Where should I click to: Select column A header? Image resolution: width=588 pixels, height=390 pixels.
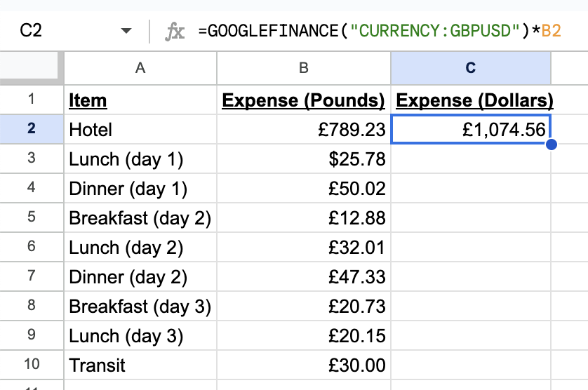pyautogui.click(x=140, y=67)
